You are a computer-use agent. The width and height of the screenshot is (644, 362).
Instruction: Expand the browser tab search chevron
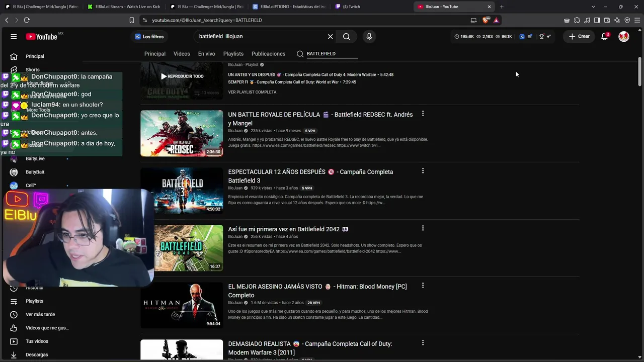click(x=593, y=7)
